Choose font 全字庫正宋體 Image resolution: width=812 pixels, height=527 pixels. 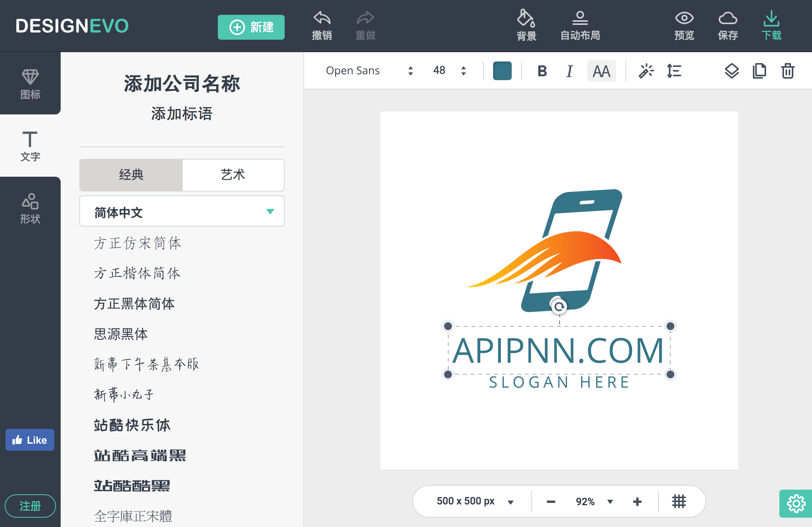(133, 516)
